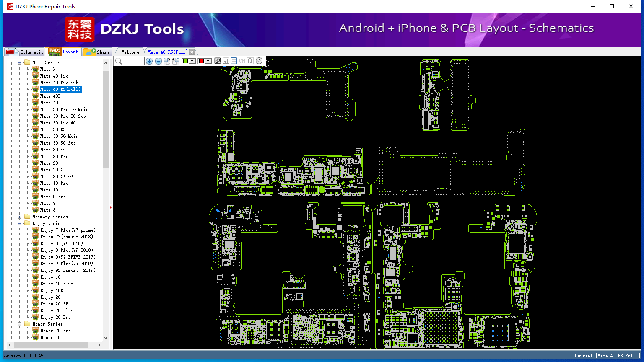
Task: Close the Mate 40 RS(Full) tab
Action: (x=192, y=52)
